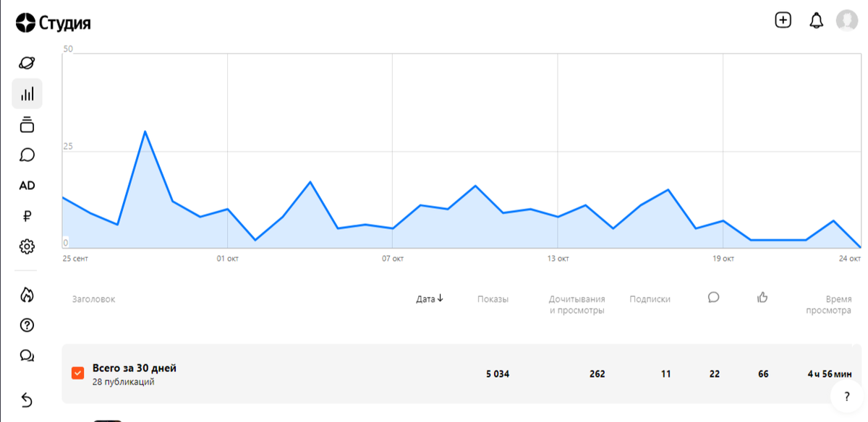
Task: Click the '13 окт' axis label
Action: (x=558, y=258)
